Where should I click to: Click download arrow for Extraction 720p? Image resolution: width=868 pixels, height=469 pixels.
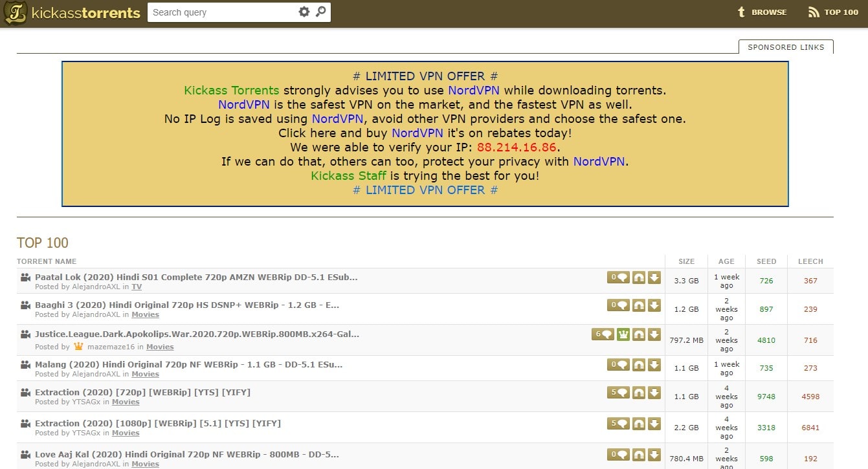(x=654, y=393)
